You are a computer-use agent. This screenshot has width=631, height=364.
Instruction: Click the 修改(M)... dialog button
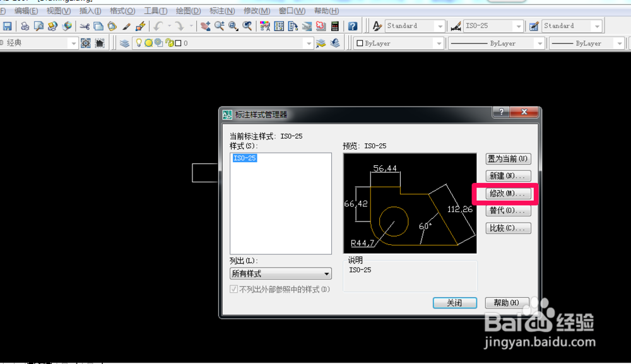pos(508,194)
